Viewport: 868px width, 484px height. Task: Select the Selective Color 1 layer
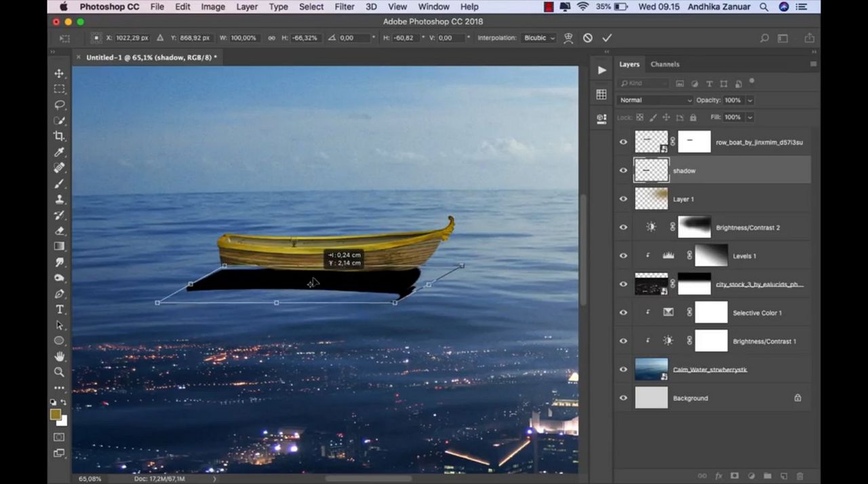(x=757, y=313)
